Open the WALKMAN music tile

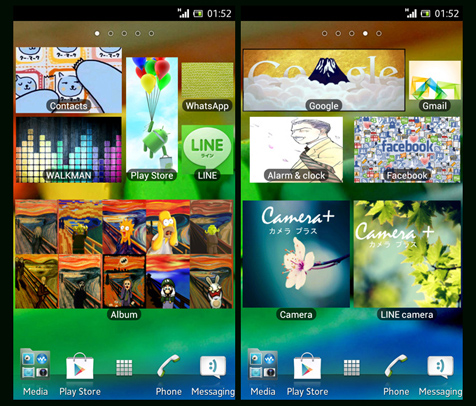click(x=69, y=150)
